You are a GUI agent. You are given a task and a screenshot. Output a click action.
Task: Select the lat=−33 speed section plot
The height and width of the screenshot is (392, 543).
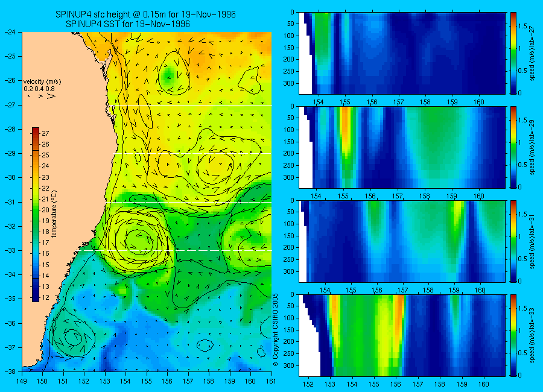tap(402, 335)
